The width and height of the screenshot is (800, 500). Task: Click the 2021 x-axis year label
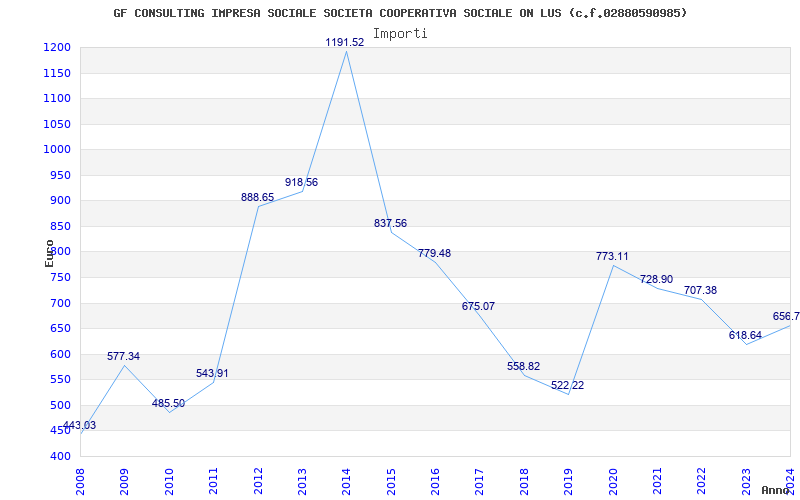tap(658, 481)
